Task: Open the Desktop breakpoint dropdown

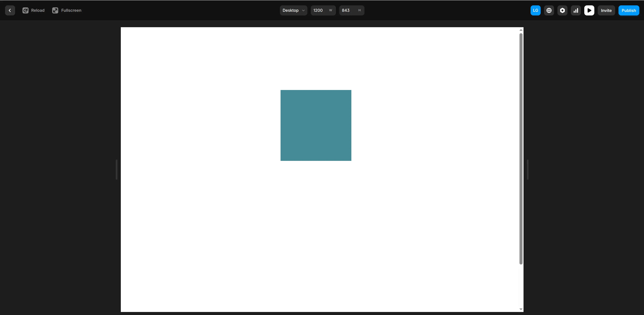Action: point(293,10)
